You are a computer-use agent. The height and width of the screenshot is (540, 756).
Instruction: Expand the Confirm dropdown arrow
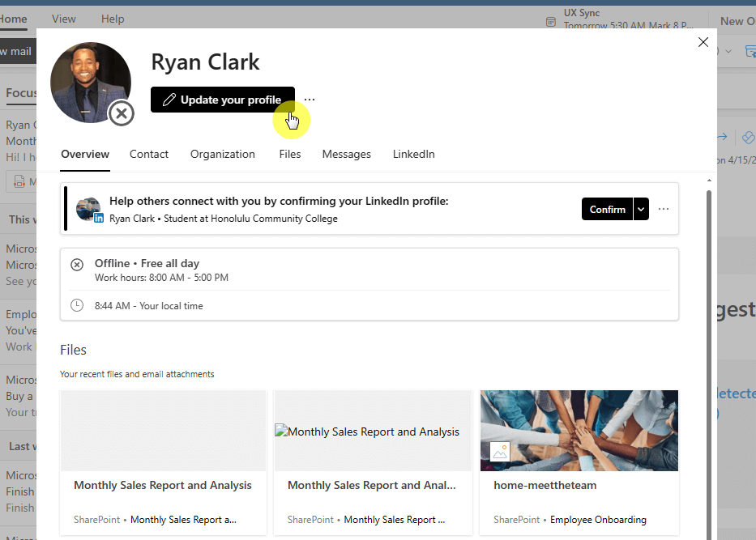[641, 209]
